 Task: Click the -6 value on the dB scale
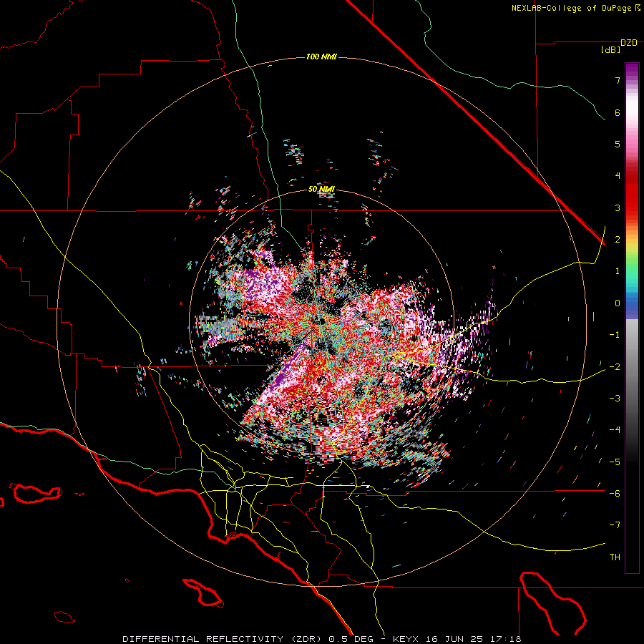tap(615, 493)
